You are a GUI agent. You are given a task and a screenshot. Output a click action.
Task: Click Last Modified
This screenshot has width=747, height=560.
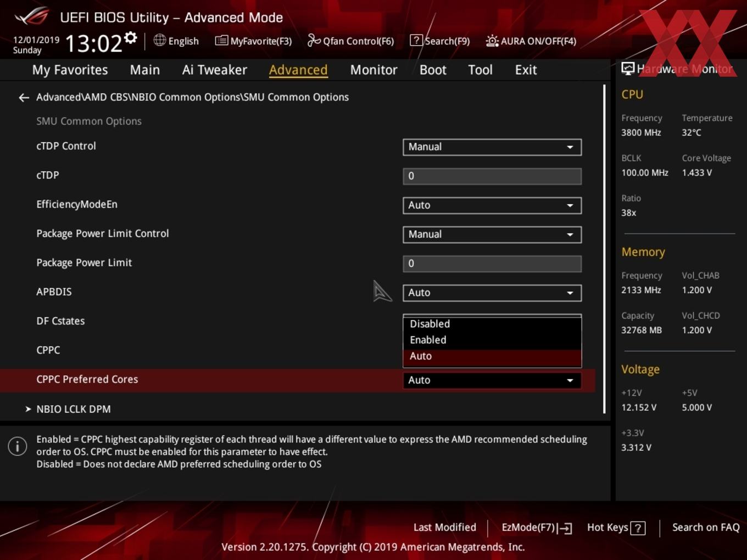coord(444,528)
